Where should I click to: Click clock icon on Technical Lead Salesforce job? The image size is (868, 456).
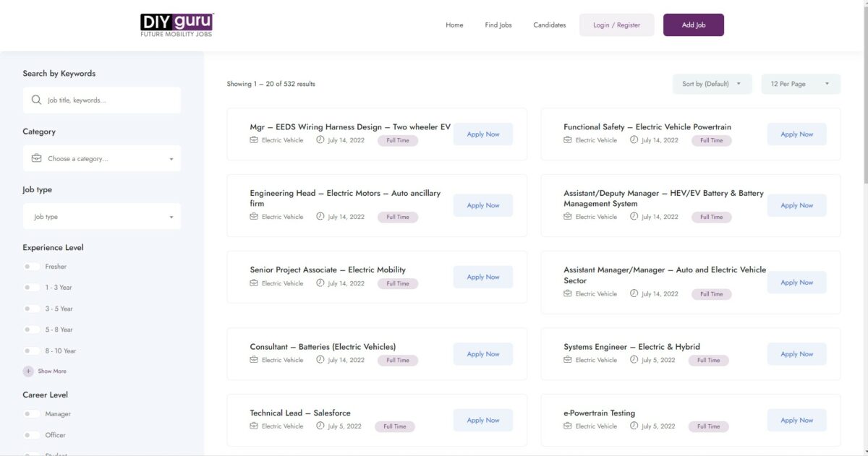pyautogui.click(x=320, y=426)
